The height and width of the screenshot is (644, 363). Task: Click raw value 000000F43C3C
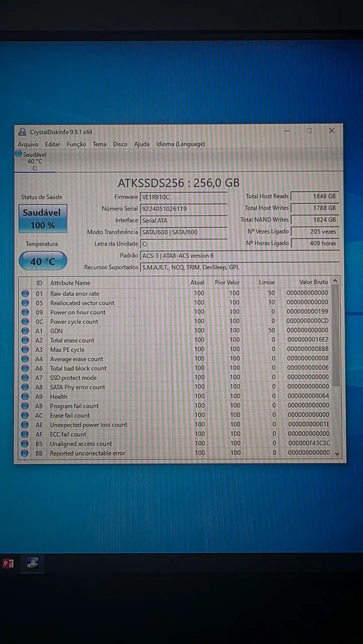(309, 443)
